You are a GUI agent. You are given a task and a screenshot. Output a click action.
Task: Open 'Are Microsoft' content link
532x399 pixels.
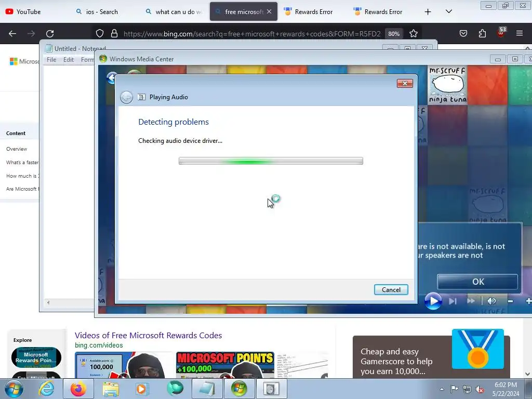(x=22, y=189)
